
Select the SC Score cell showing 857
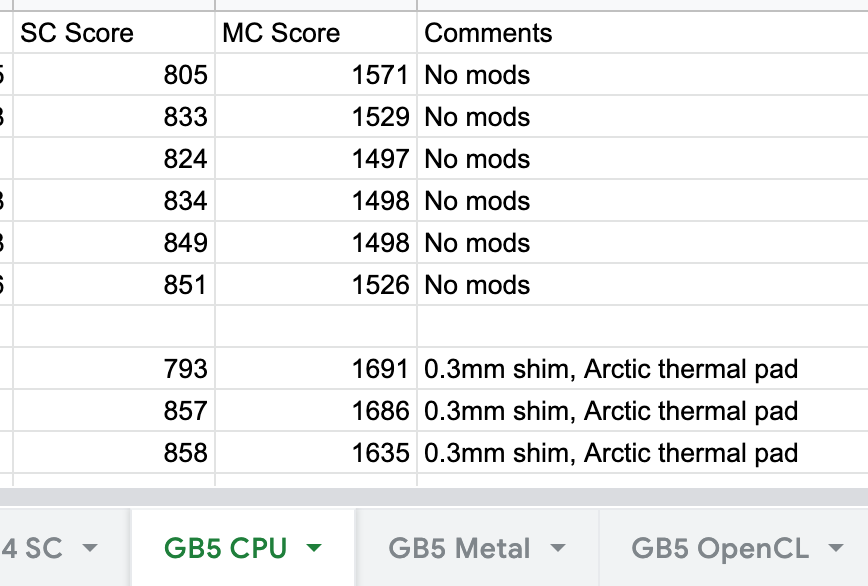click(114, 411)
